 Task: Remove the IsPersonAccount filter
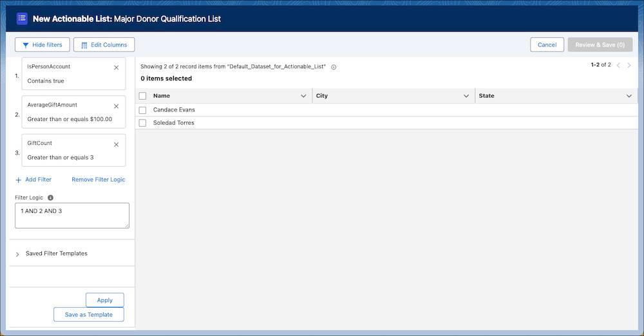(x=116, y=68)
